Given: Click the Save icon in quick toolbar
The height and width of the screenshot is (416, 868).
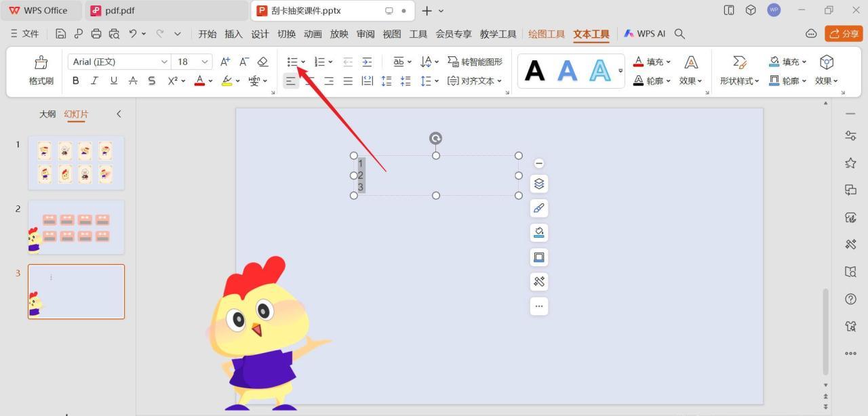Looking at the screenshot, I should 61,33.
